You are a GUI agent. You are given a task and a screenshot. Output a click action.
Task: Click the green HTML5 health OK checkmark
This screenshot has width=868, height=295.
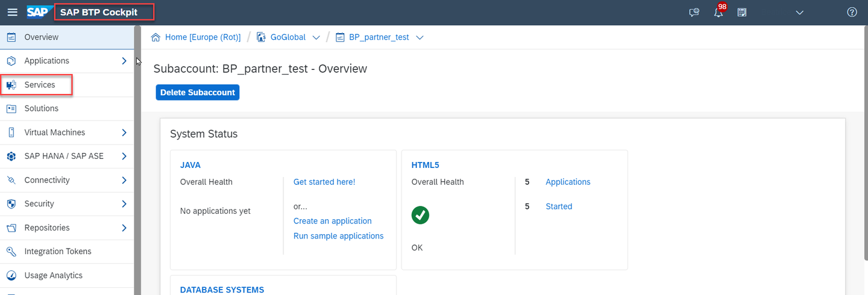tap(420, 215)
